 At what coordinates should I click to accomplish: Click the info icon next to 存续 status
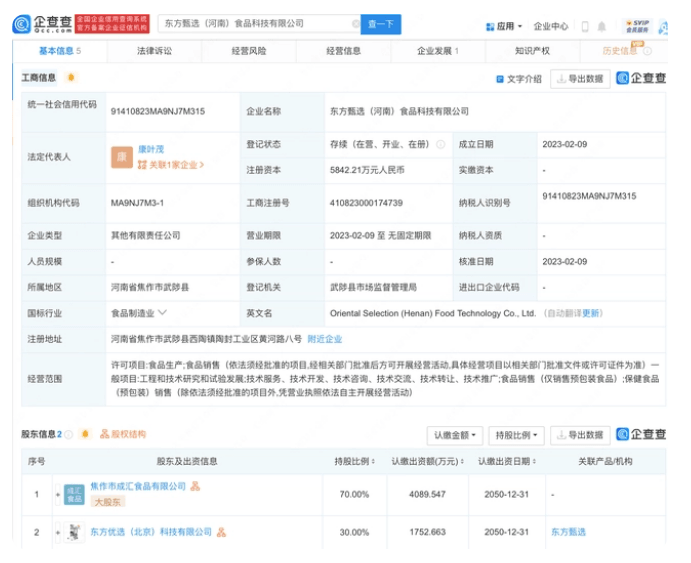coord(440,144)
